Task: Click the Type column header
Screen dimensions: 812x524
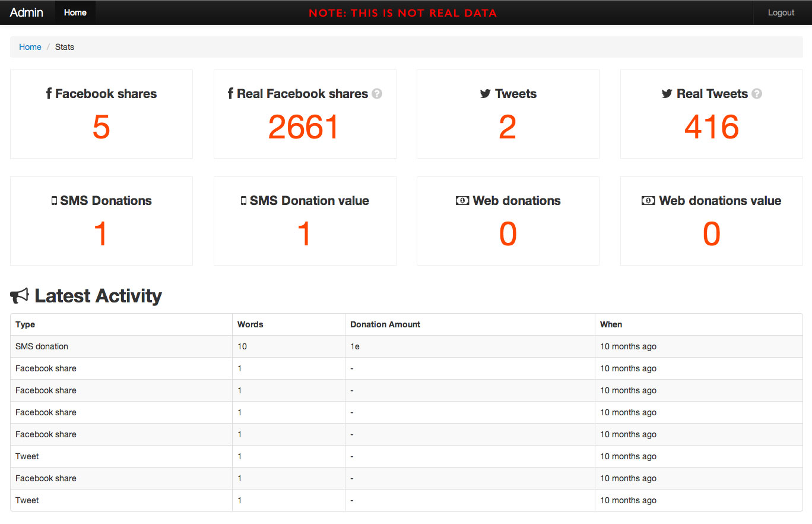Action: point(26,324)
